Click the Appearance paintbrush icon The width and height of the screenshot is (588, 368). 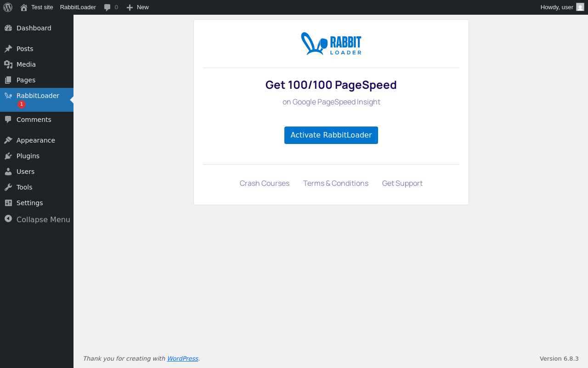point(8,140)
